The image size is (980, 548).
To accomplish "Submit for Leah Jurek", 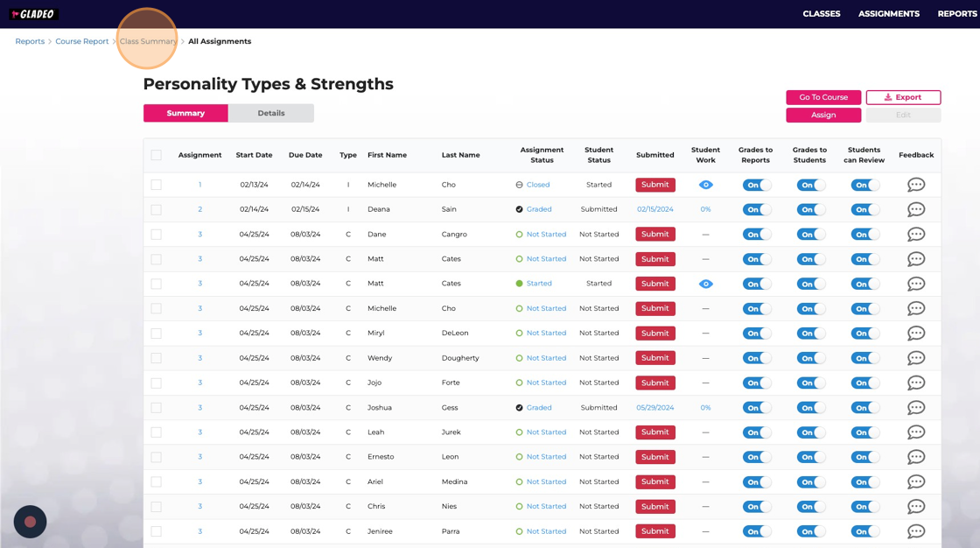I will point(655,432).
